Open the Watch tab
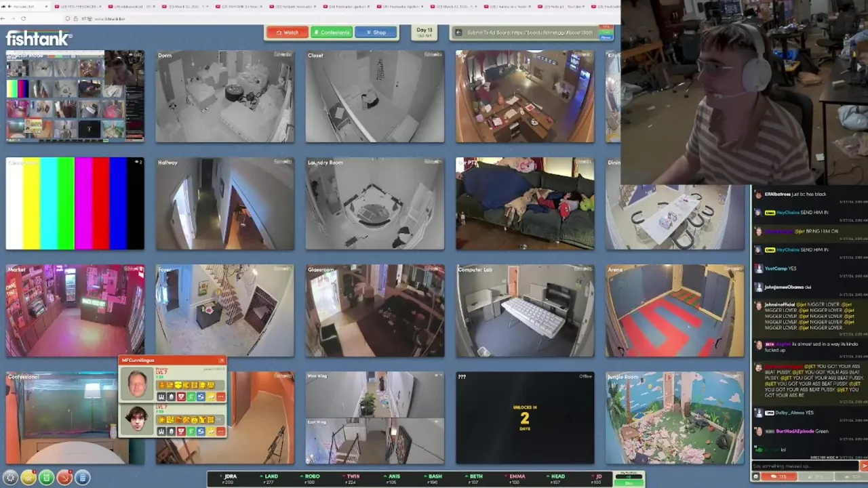The width and height of the screenshot is (868, 488). pyautogui.click(x=287, y=33)
